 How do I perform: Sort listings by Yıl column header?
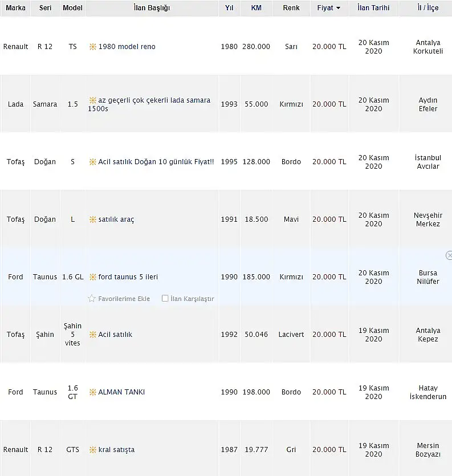(229, 8)
